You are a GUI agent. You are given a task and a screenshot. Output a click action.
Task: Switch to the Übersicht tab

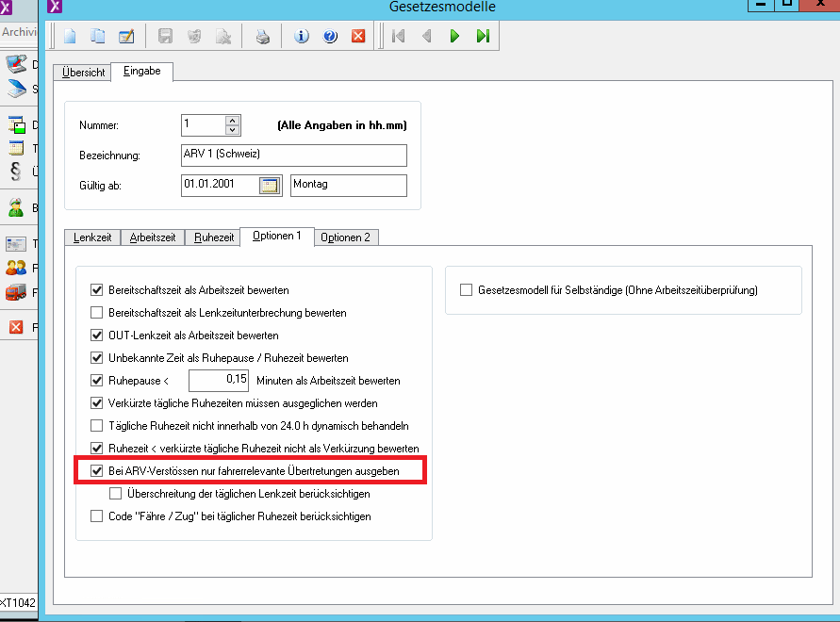(84, 73)
